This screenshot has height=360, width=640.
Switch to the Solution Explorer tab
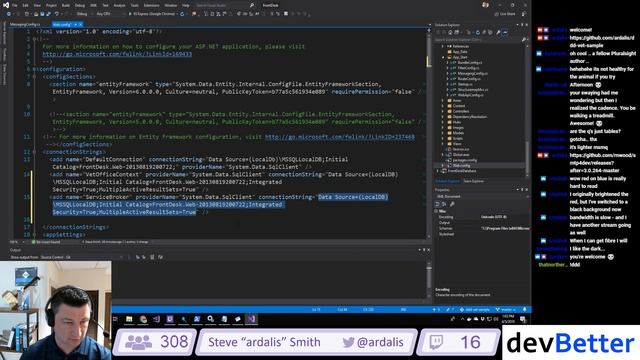tap(447, 181)
